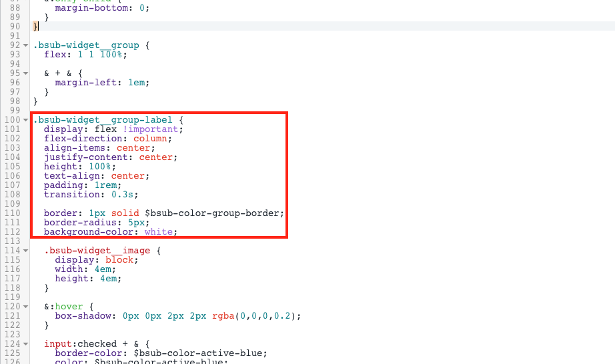The width and height of the screenshot is (615, 364).
Task: Click the 'flex-direction' property name
Action: tap(83, 139)
